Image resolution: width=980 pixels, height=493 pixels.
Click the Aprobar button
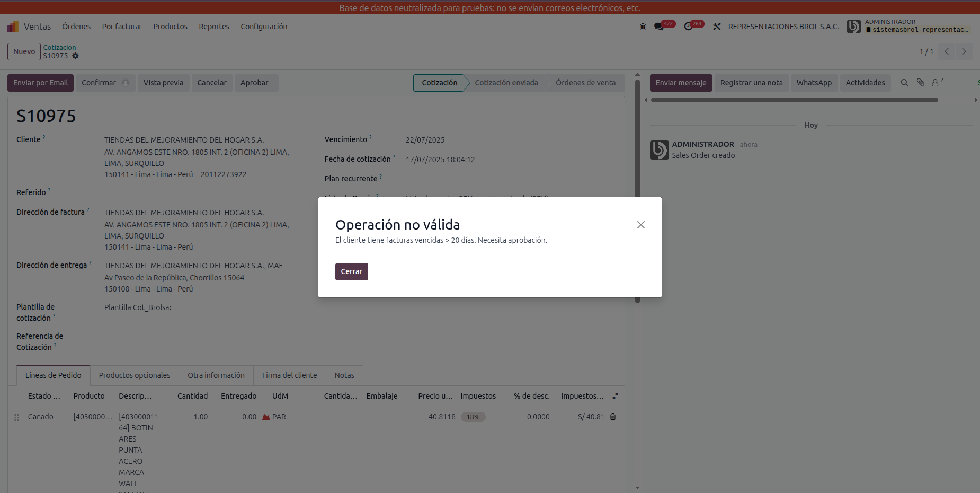click(256, 83)
